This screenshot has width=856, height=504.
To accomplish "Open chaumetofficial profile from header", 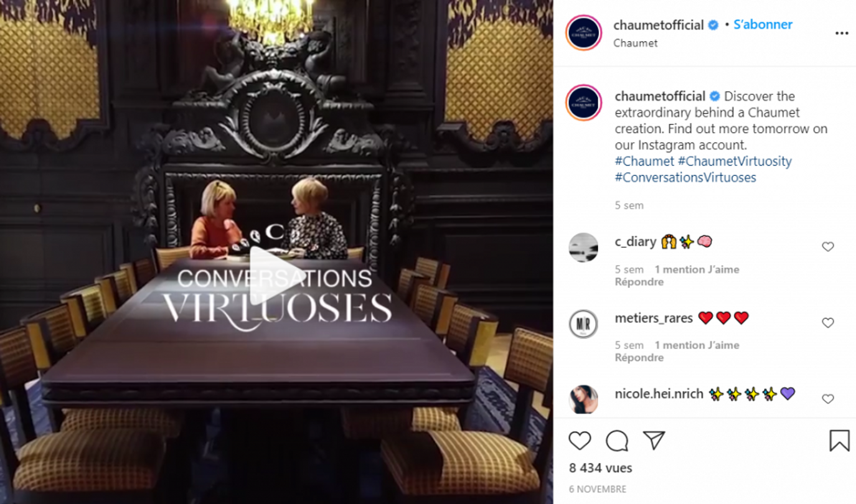I will [x=659, y=25].
